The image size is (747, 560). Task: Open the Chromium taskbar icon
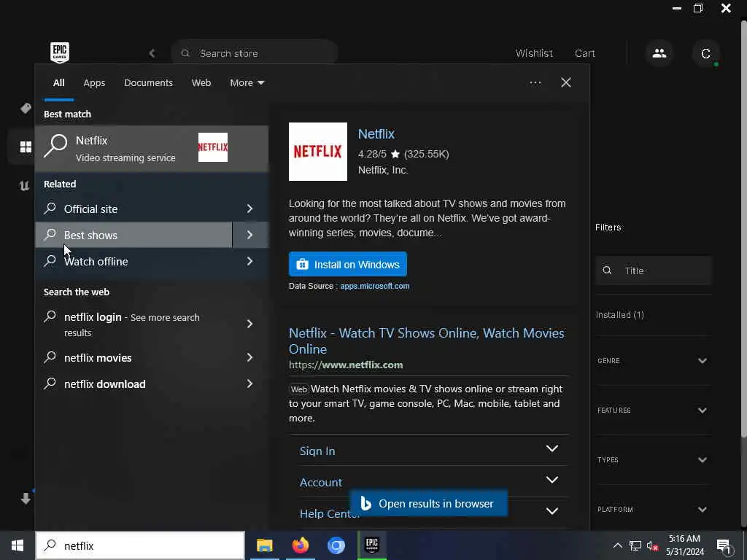pos(336,545)
